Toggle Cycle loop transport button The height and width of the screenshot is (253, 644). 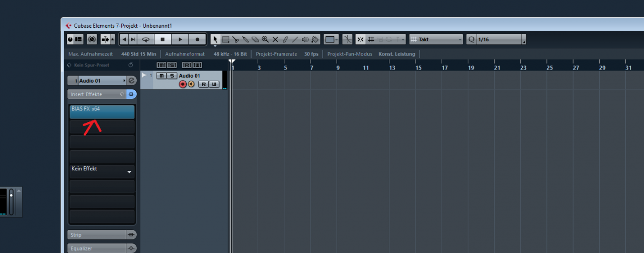click(x=146, y=39)
